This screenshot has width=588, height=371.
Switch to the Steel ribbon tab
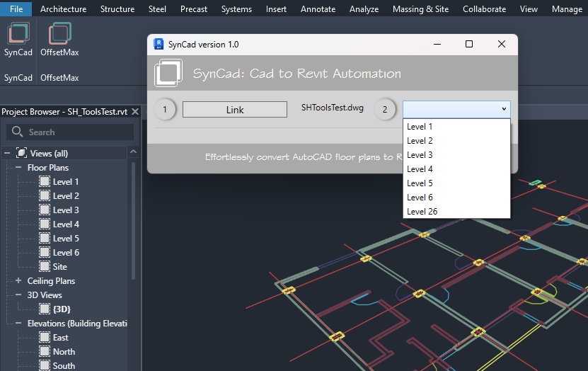click(157, 8)
